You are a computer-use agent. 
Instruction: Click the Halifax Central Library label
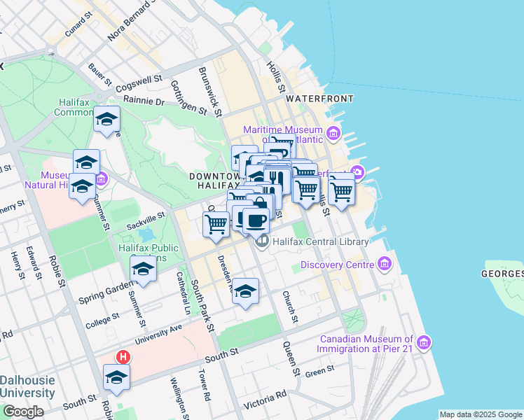point(320,241)
